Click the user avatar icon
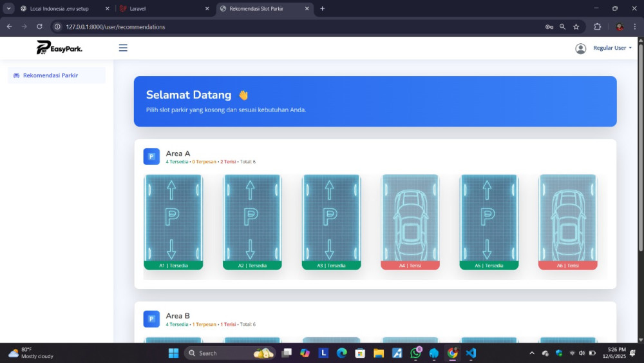Viewport: 644px width, 363px height. tap(580, 48)
